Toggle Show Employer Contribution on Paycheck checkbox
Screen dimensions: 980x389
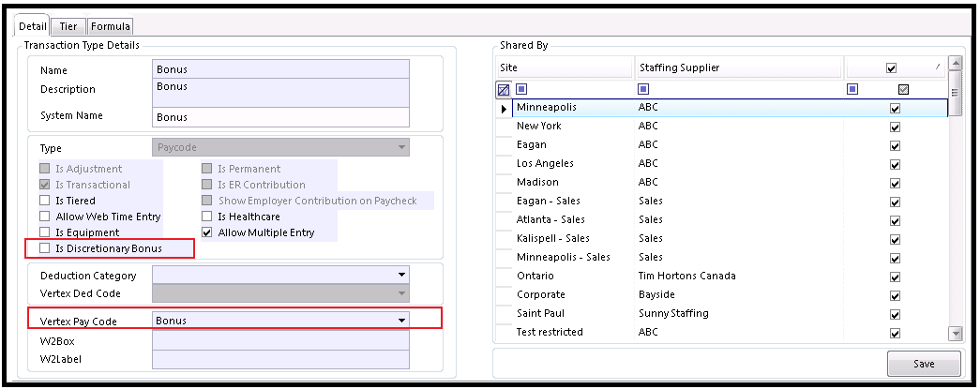(207, 201)
